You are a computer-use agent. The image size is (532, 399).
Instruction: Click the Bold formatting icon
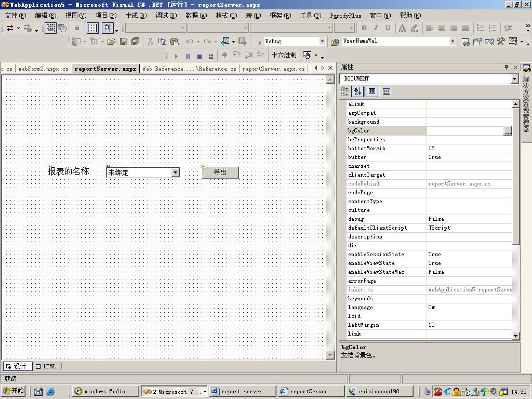coord(364,28)
